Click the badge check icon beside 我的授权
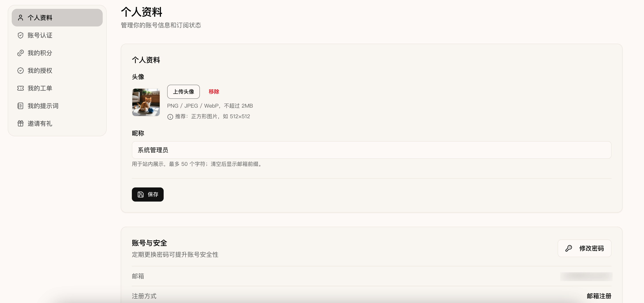The image size is (644, 303). [21, 71]
